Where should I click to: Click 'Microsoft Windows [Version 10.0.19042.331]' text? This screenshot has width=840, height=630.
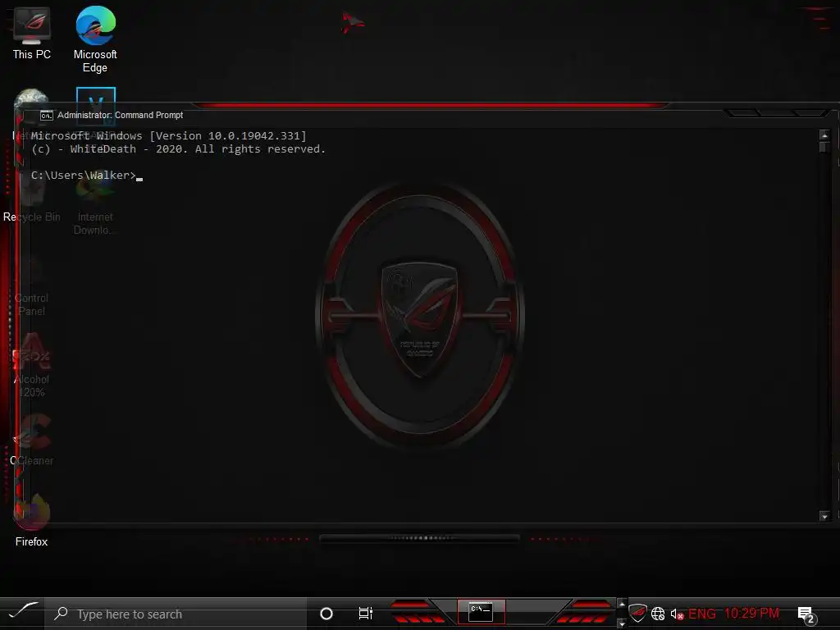[x=169, y=135]
